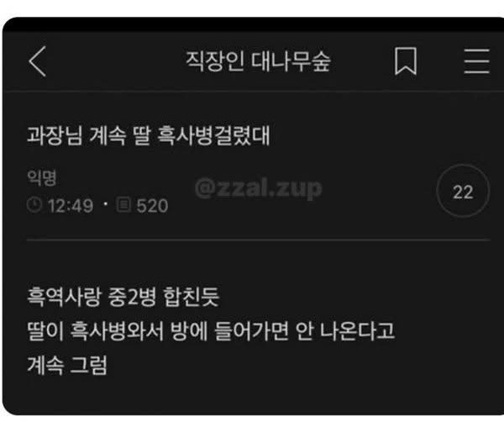Click the last body line 계속 그럼
This screenshot has width=504, height=433.
coord(67,366)
